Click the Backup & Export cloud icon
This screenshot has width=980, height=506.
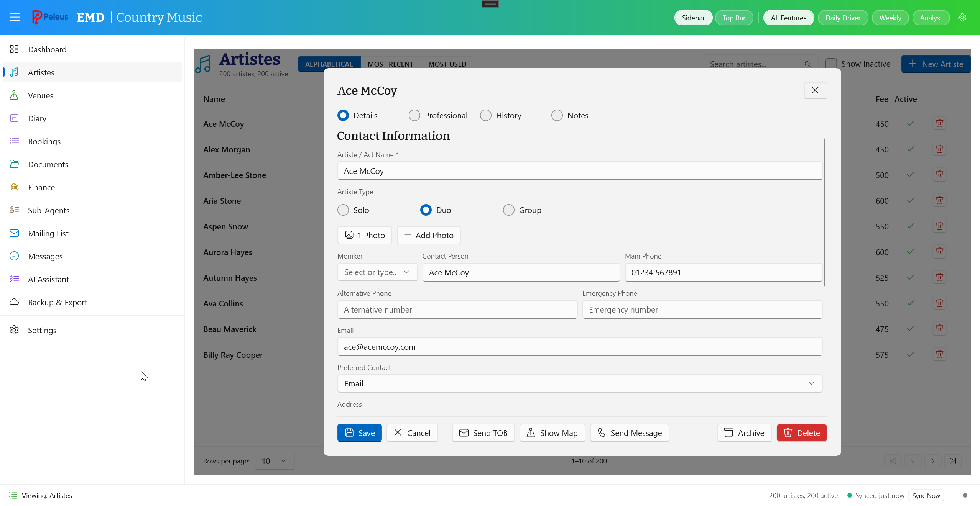14,302
